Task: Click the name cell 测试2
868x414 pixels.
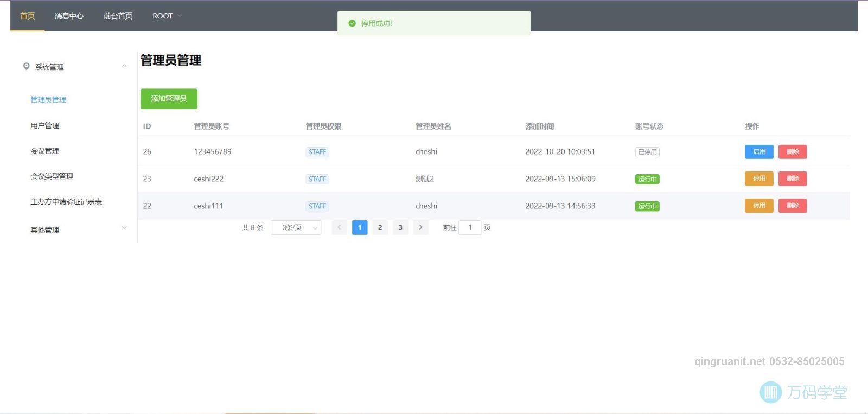Action: tap(425, 179)
